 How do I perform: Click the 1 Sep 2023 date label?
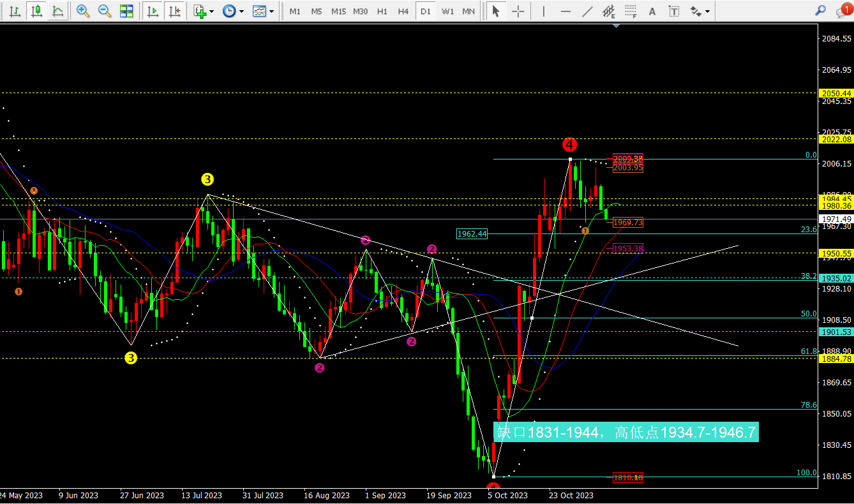click(386, 495)
